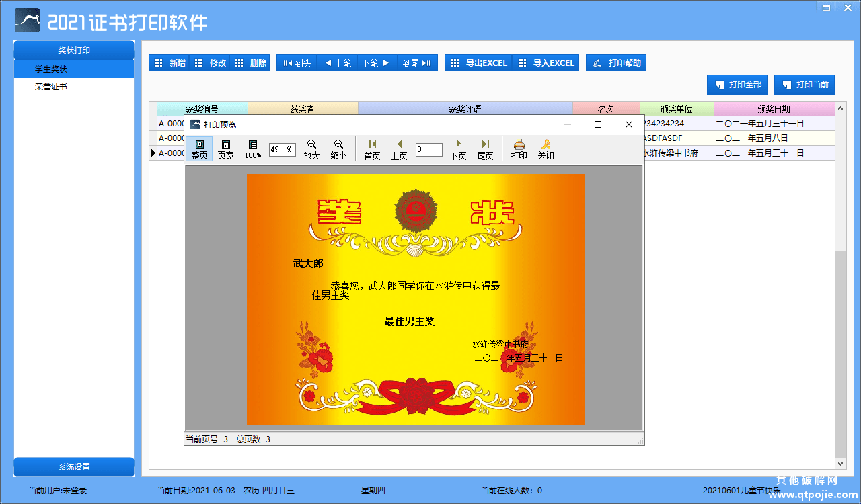Click the 获奖编号 column header
This screenshot has height=504, width=861.
tap(202, 109)
